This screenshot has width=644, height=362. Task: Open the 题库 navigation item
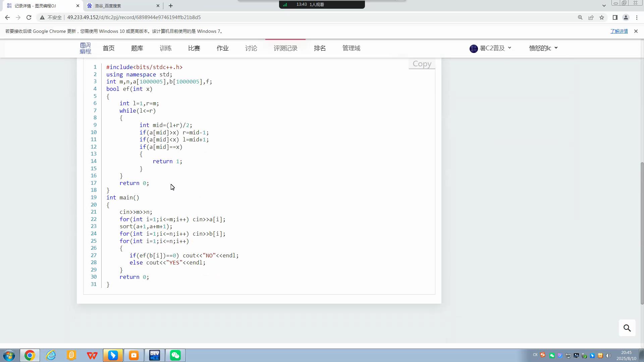click(x=137, y=48)
